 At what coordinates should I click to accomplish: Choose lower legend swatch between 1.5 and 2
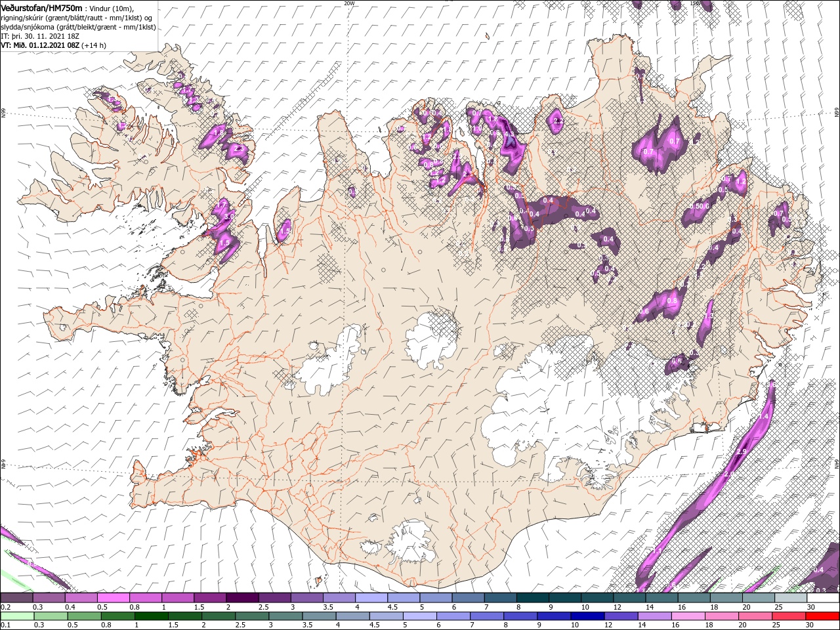(186, 616)
